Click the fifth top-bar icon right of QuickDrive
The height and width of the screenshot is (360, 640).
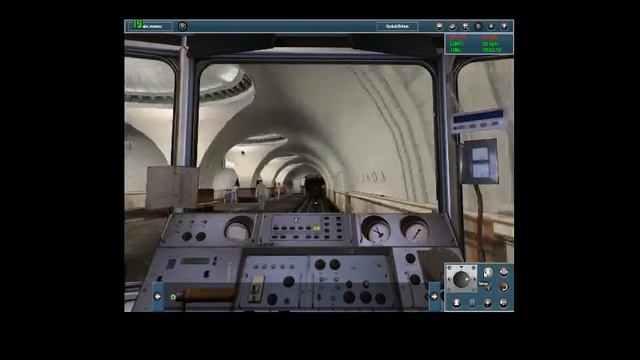(x=491, y=27)
